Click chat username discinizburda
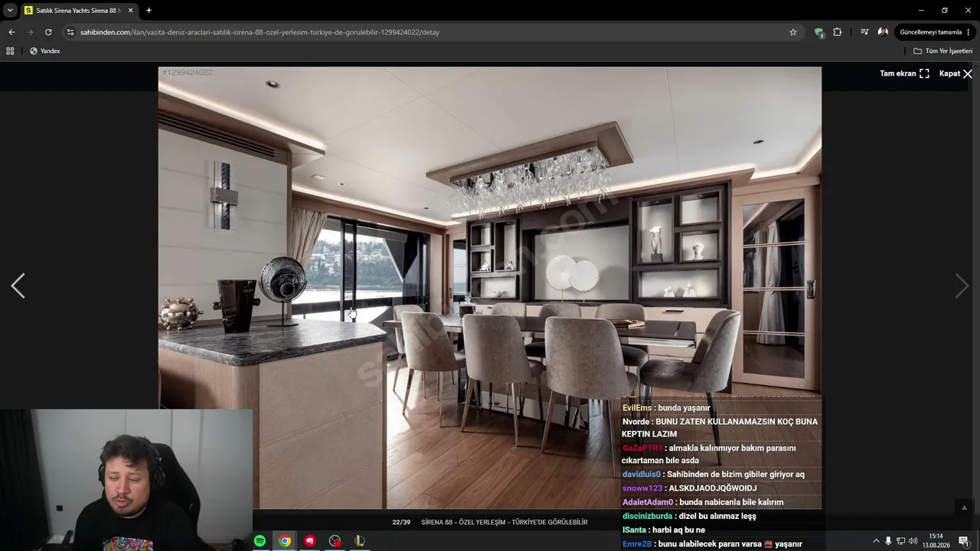This screenshot has height=551, width=980. pyautogui.click(x=647, y=516)
